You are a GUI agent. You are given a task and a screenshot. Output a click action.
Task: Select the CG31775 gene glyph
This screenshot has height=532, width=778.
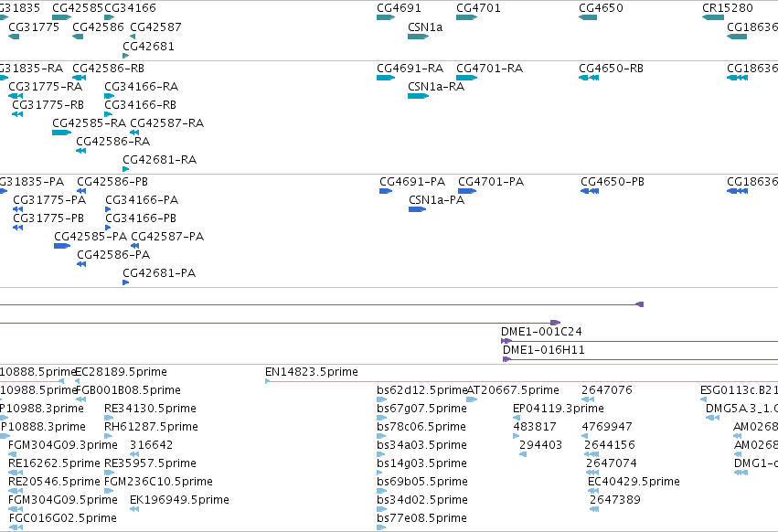tap(14, 37)
